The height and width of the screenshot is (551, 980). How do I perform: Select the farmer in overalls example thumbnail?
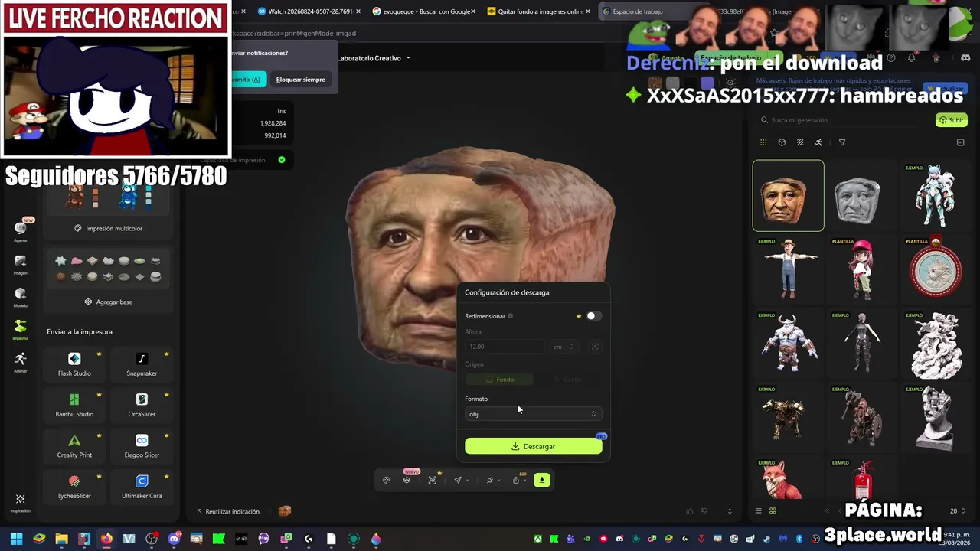coord(788,269)
